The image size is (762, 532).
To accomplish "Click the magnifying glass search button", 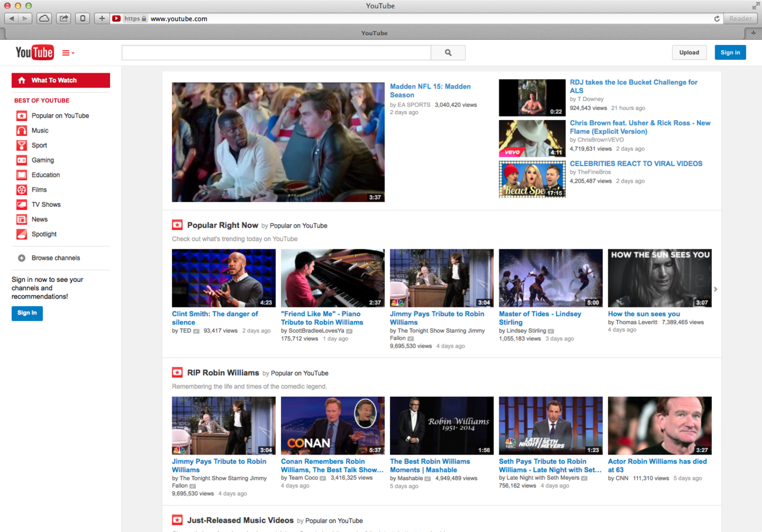I will click(448, 53).
